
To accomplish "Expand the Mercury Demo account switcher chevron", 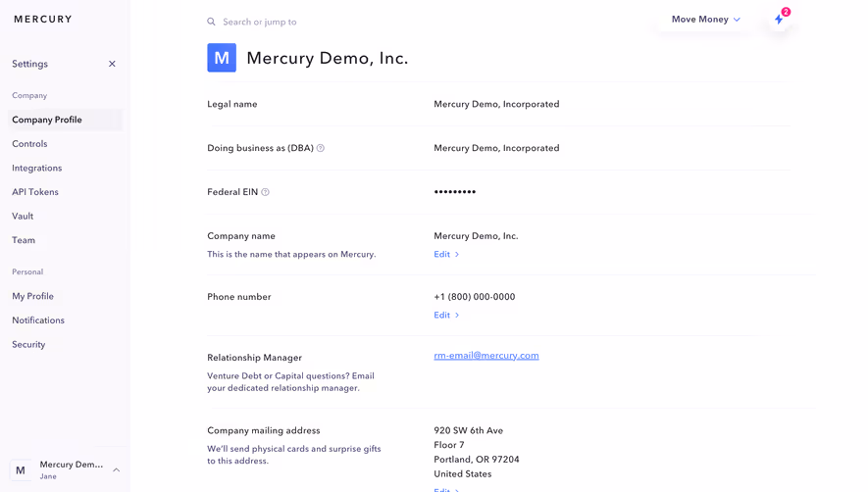I will coord(117,469).
